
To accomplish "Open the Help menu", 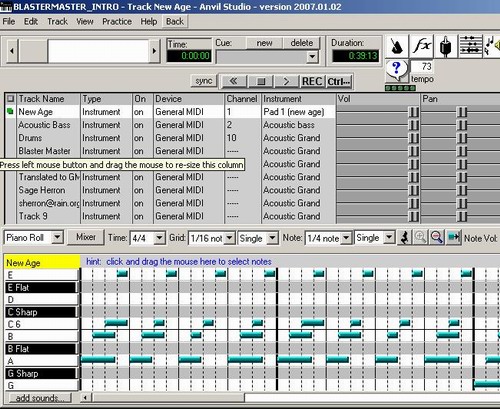I will tap(149, 22).
